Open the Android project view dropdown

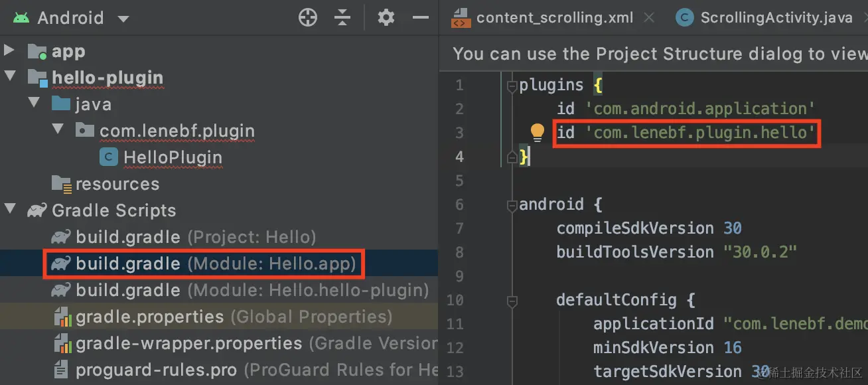pyautogui.click(x=123, y=19)
